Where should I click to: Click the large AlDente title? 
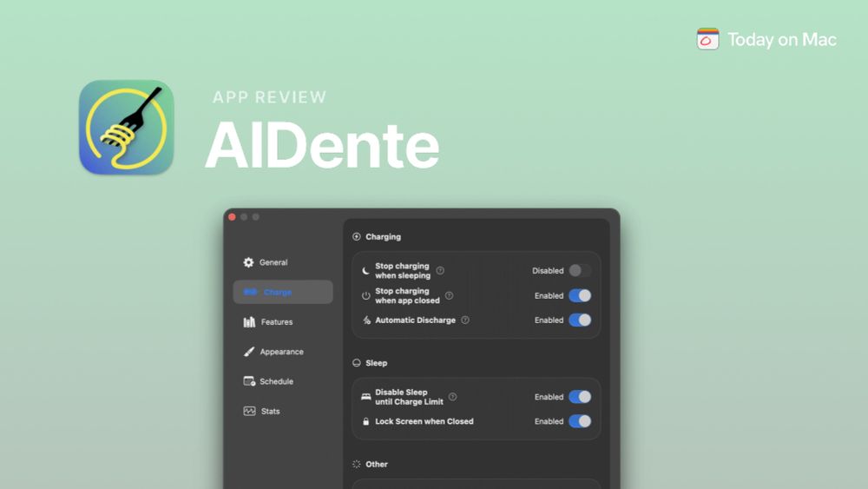click(322, 145)
